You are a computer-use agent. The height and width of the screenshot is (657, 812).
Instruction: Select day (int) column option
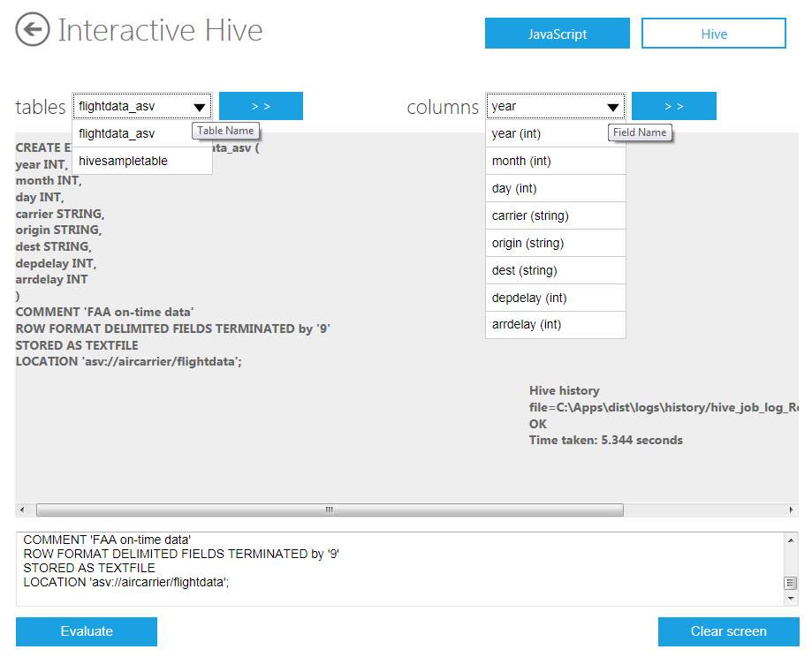tap(555, 188)
